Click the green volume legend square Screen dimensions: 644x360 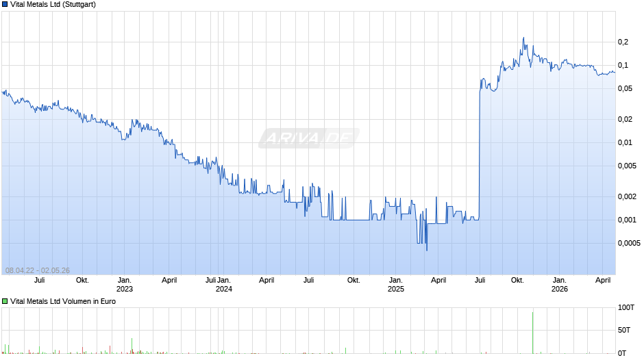pyautogui.click(x=5, y=301)
